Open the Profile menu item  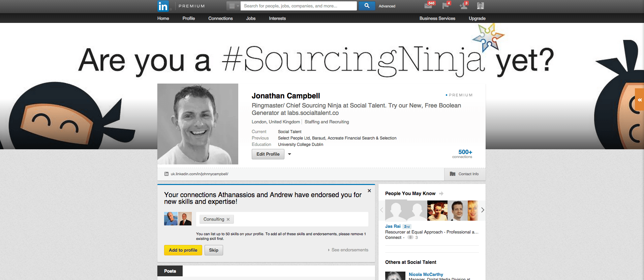[x=189, y=18]
